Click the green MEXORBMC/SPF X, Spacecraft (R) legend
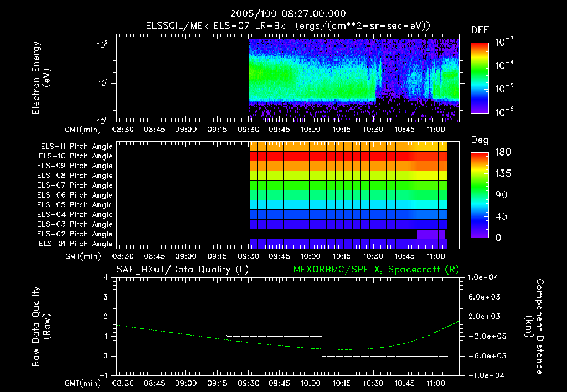The height and width of the screenshot is (392, 567). 376,270
